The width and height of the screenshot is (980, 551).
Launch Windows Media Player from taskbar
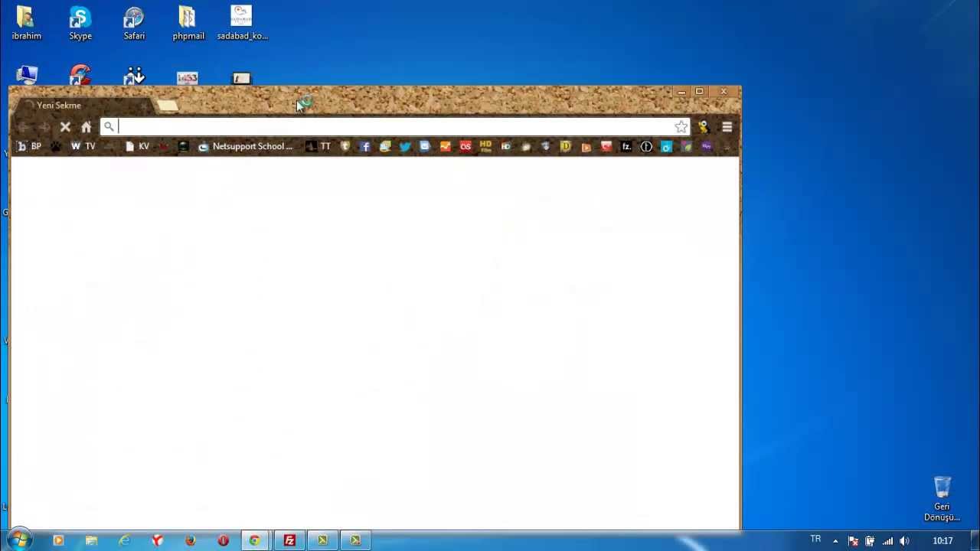pos(58,540)
